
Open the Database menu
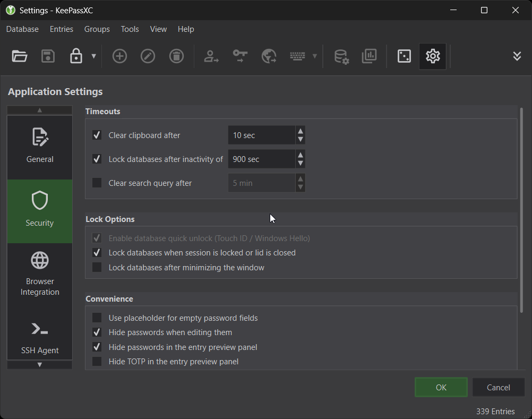click(22, 29)
